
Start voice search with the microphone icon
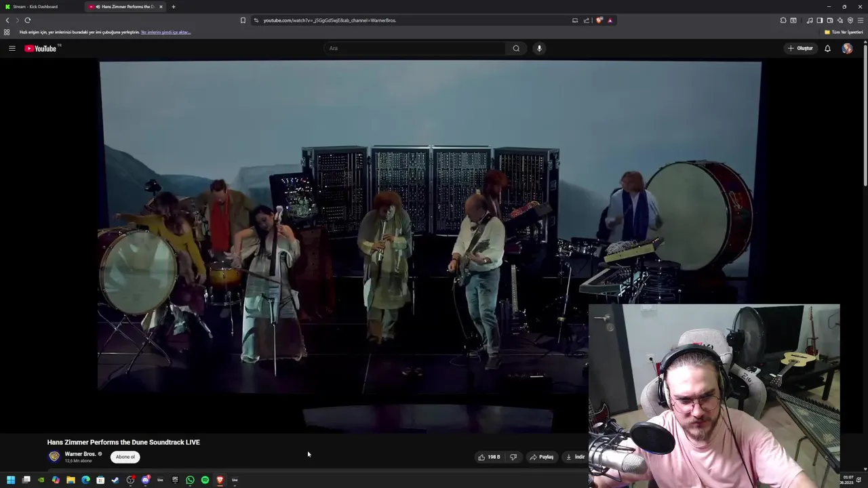coord(539,48)
